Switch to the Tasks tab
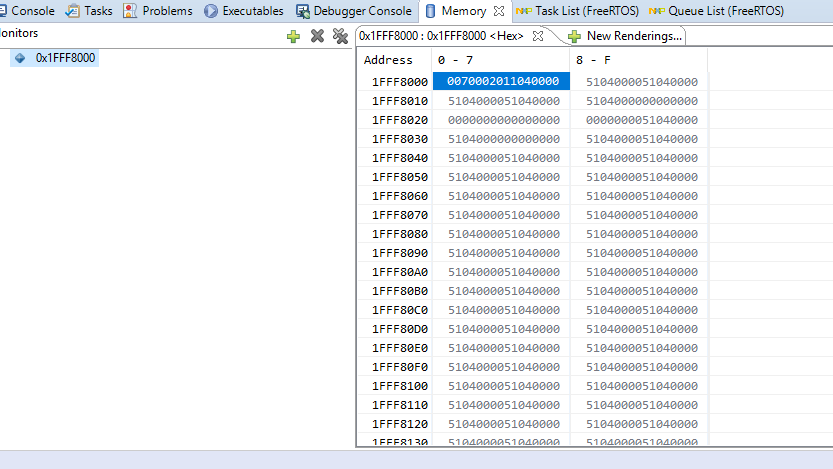Screen dimensions: 833x469 point(89,11)
